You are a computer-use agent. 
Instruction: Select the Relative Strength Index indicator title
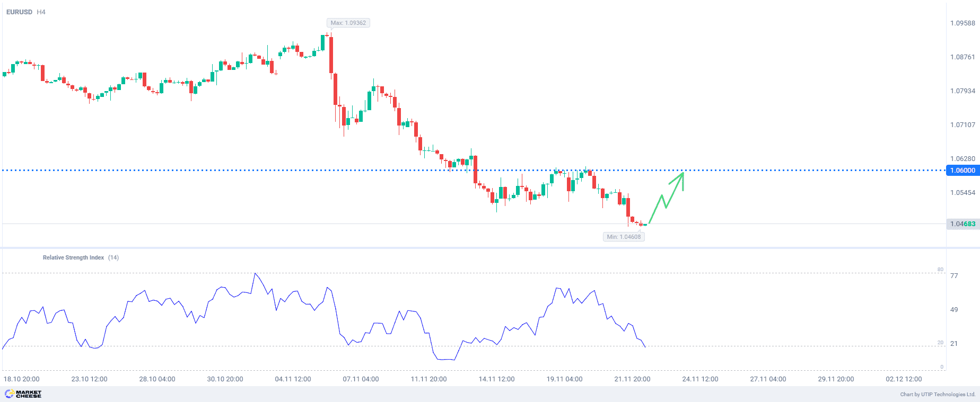click(73, 257)
